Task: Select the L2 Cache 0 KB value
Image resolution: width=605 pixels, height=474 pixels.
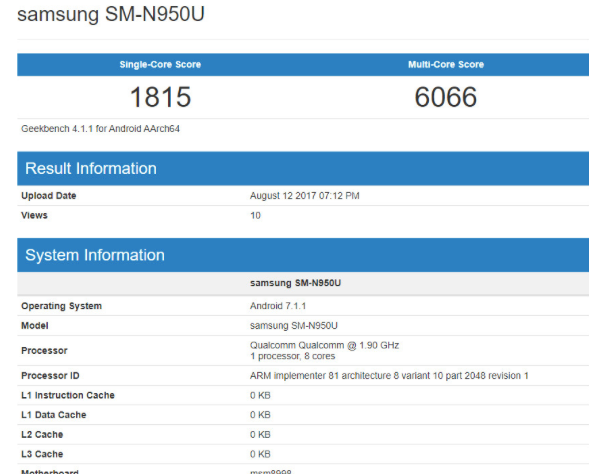Action: tap(260, 435)
